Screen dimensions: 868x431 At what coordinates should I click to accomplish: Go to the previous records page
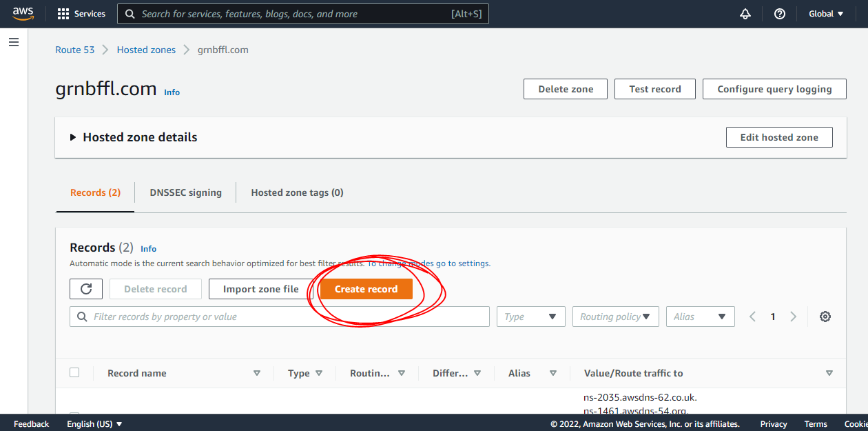tap(752, 317)
